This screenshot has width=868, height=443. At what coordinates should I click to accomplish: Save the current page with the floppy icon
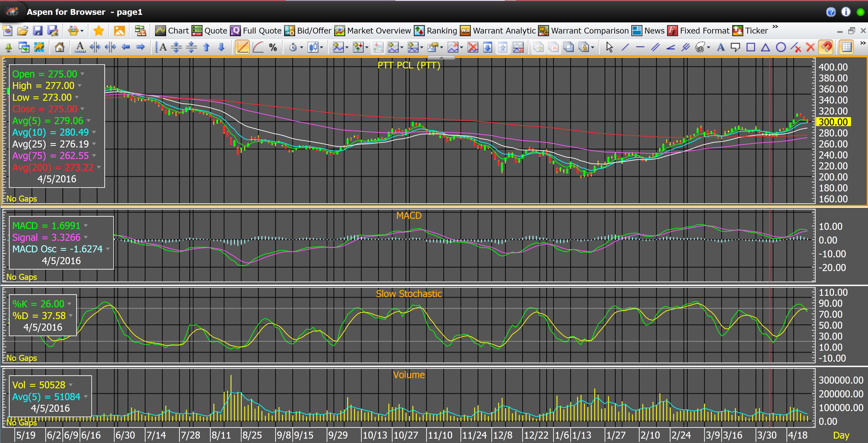tap(37, 31)
